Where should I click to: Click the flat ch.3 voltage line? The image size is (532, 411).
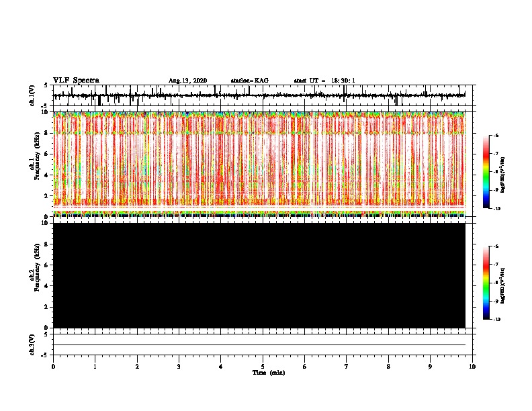coord(259,345)
